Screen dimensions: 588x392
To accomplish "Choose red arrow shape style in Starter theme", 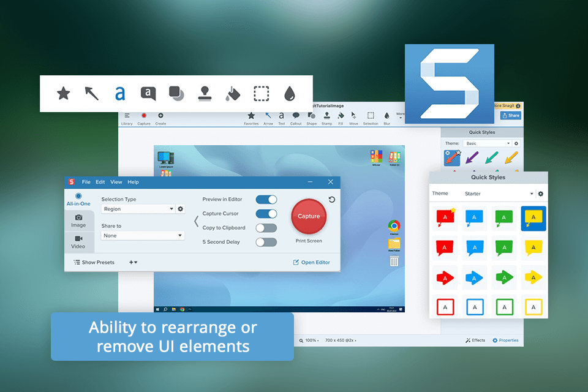I will tap(445, 277).
